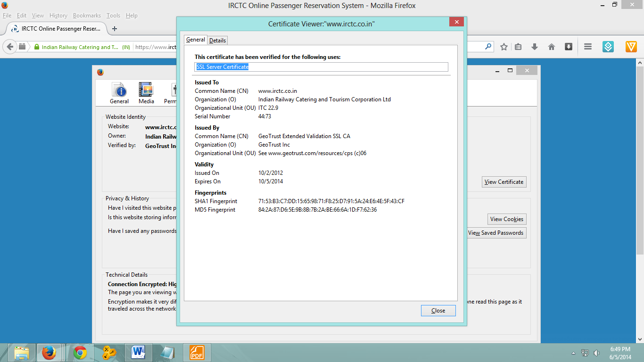Select the IRCTC Online Passenger Reservation tab
This screenshot has width=644, height=362.
click(56, 29)
